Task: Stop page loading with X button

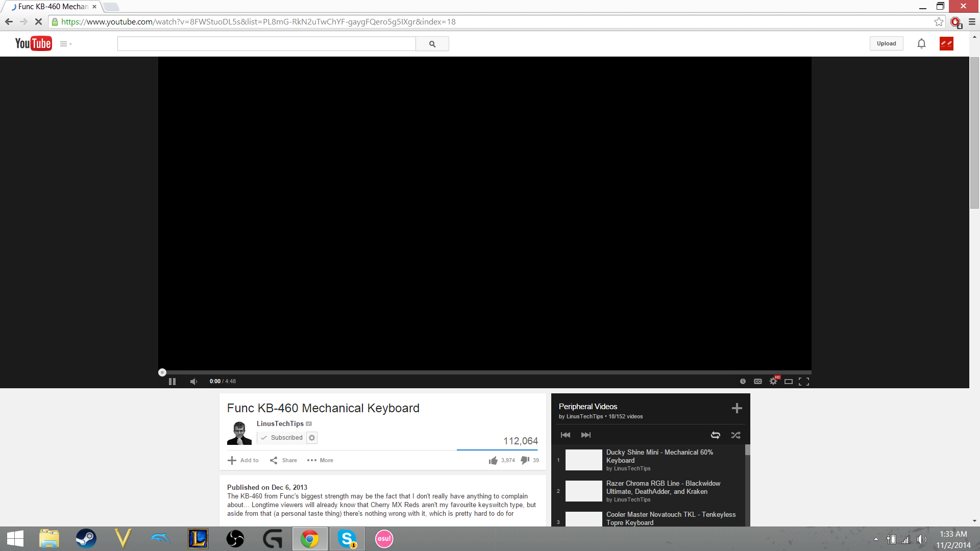Action: pos(38,21)
